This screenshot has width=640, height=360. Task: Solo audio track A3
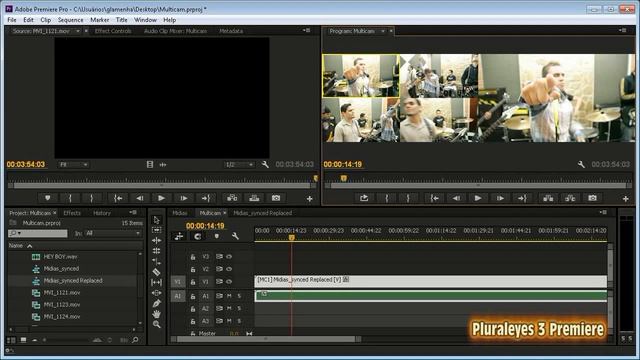point(239,321)
